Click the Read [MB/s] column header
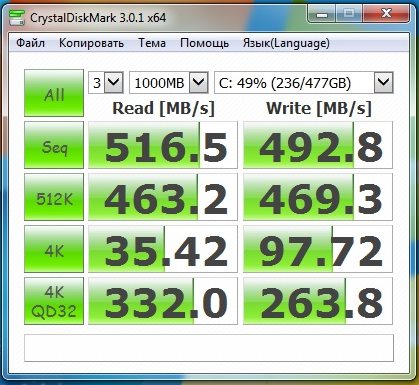Image resolution: width=419 pixels, height=385 pixels. point(163,108)
